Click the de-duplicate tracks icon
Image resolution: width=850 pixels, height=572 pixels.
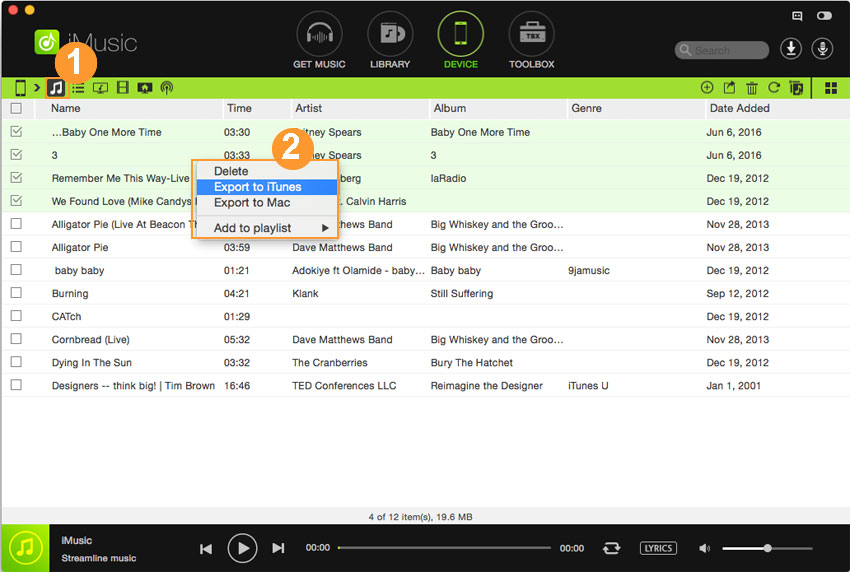(796, 87)
